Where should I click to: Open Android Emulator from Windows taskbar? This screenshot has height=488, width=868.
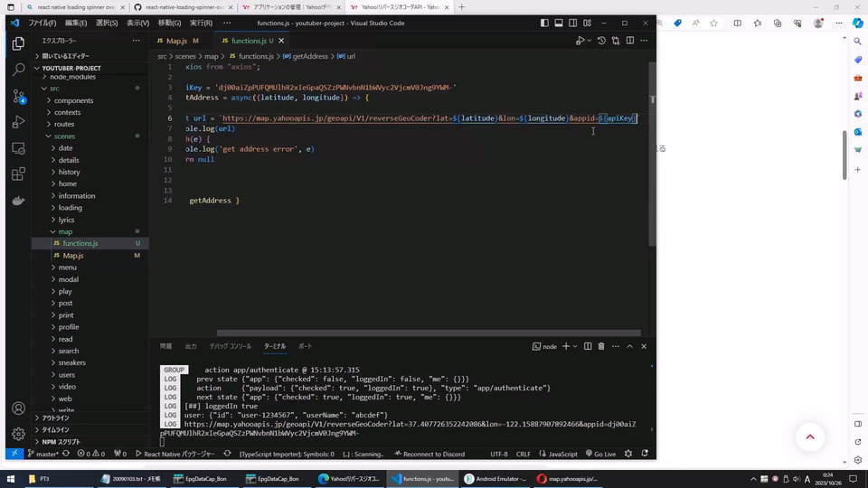coord(494,478)
